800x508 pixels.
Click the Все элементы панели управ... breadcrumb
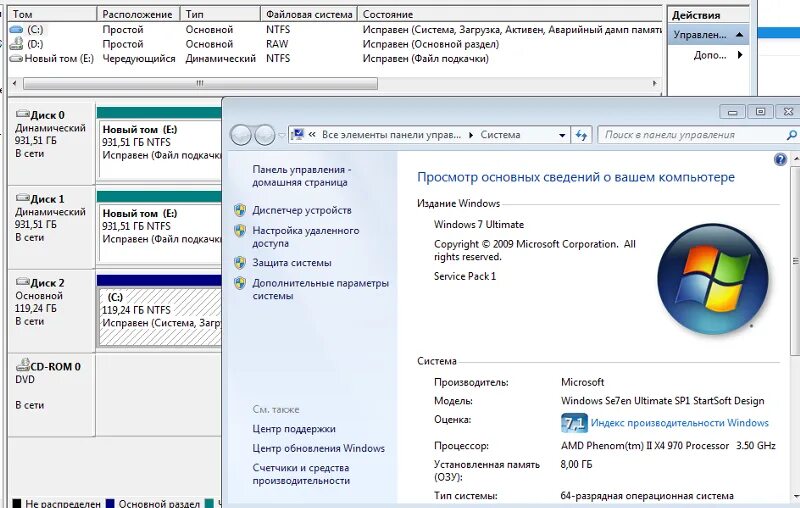(391, 135)
